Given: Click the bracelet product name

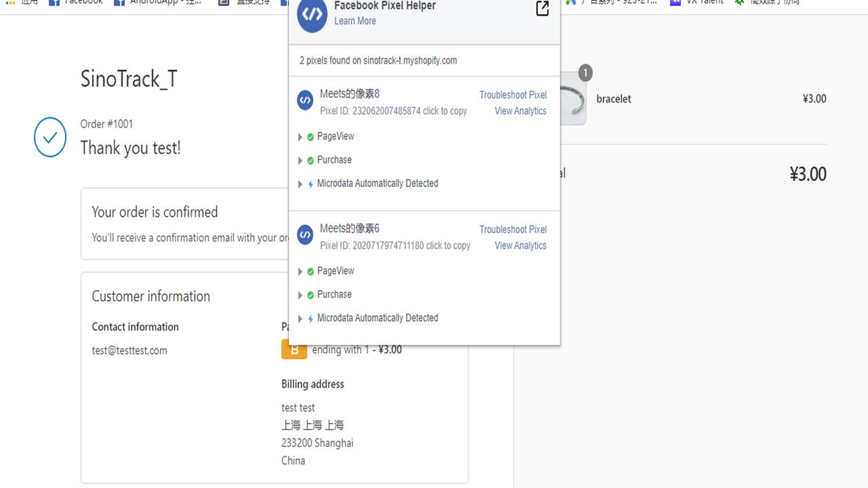Looking at the screenshot, I should tap(614, 99).
